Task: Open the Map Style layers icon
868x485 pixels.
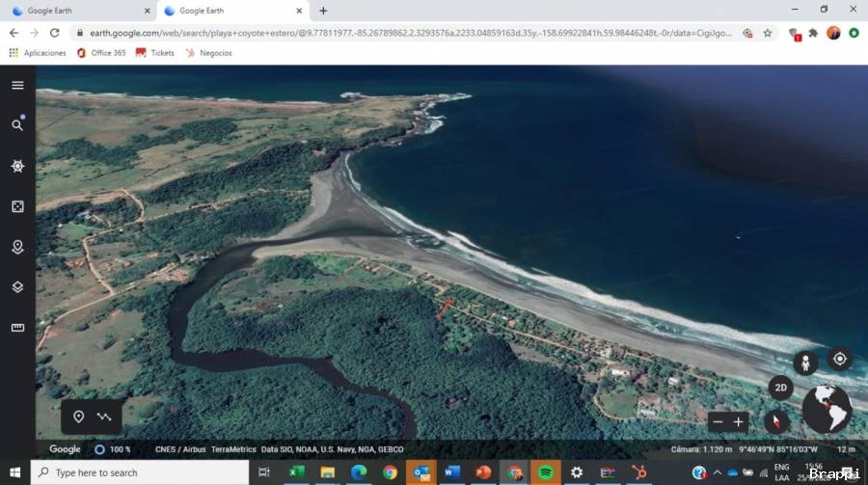Action: point(17,287)
